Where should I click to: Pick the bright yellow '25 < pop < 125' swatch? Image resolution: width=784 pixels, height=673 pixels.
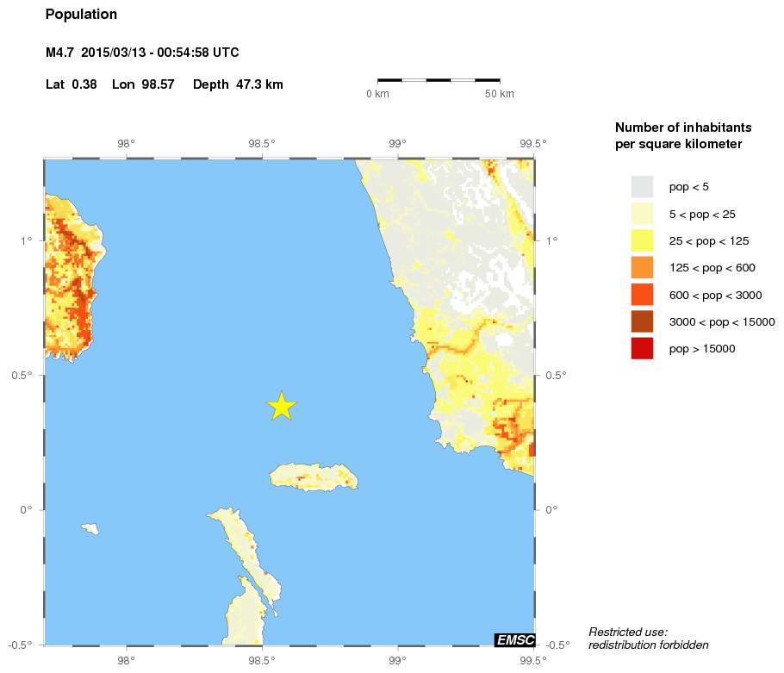point(642,240)
